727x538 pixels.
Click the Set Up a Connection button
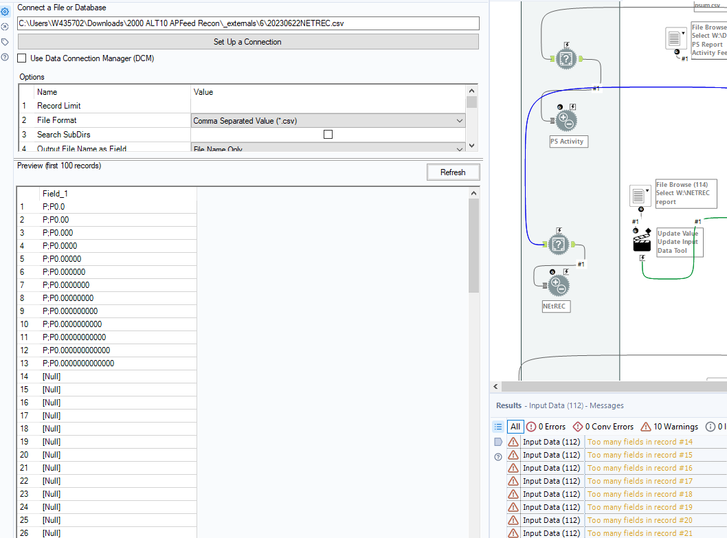coord(248,42)
